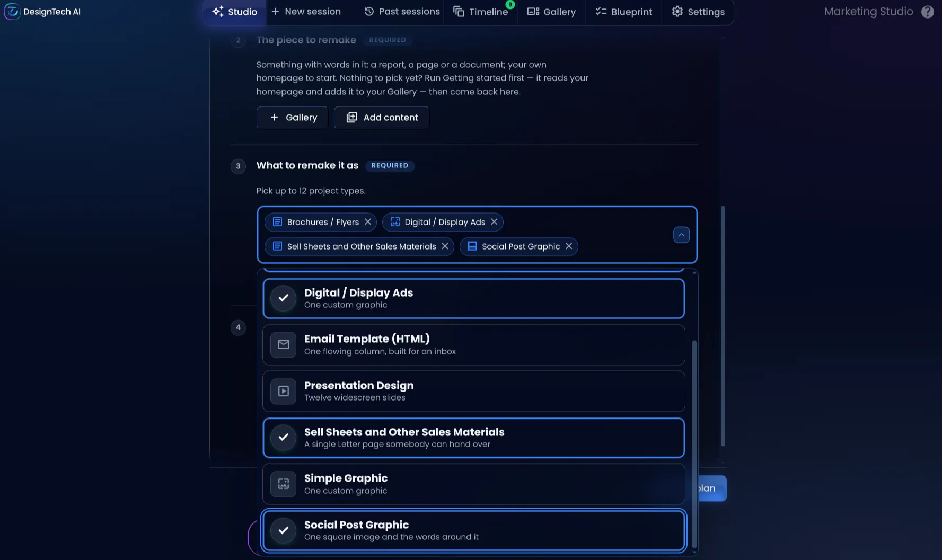
Task: Click the Digital / Display Ads checkmark circle
Action: [x=284, y=298]
